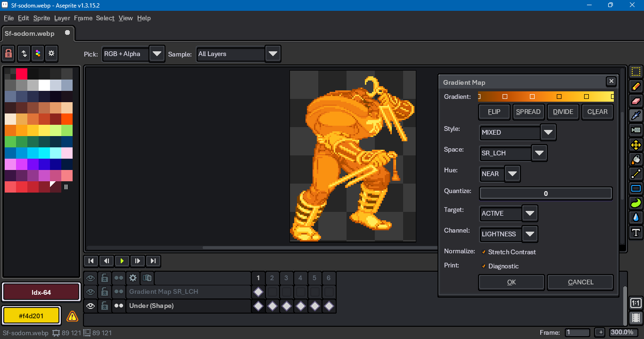Image resolution: width=644 pixels, height=339 pixels.
Task: Open the Channel dropdown showing LIGHTNESS
Action: click(x=529, y=234)
